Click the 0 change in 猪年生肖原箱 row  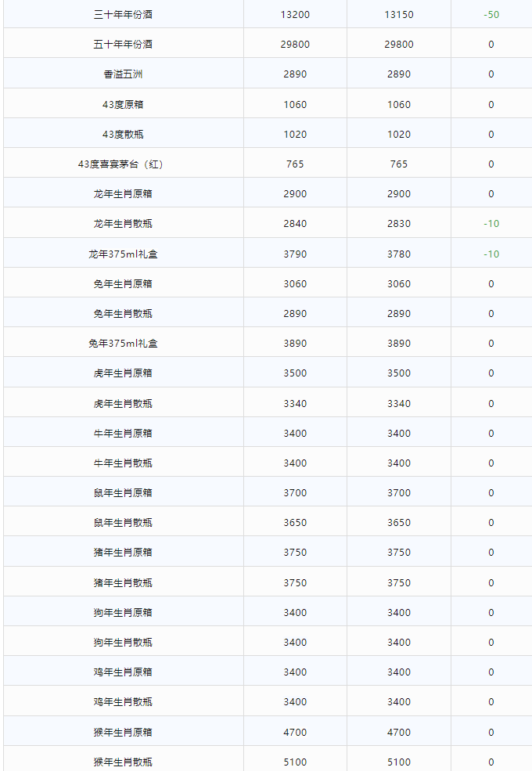pos(491,552)
